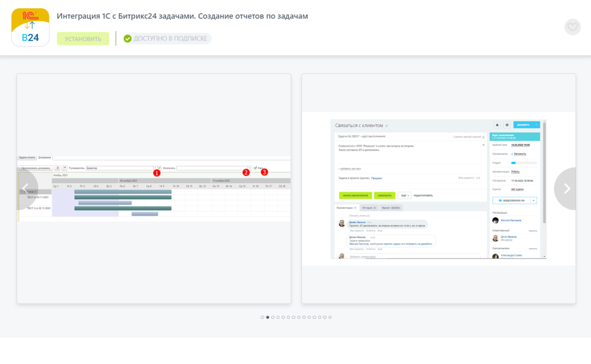Show next screenshot with right arrow
This screenshot has width=591, height=364.
(x=566, y=189)
